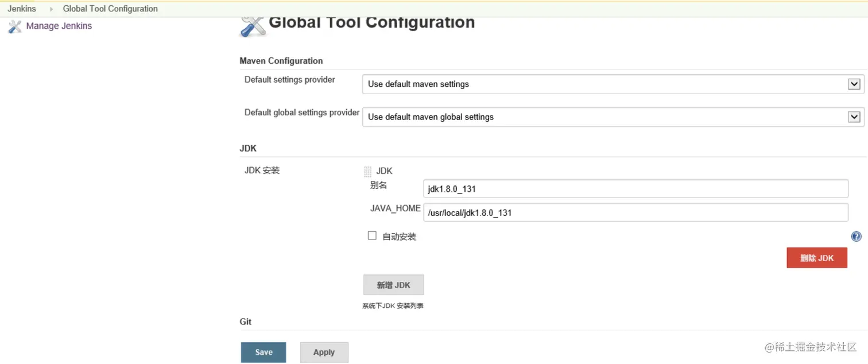Viewport: 868px width, 364px height.
Task: Click the JDK section heading
Action: click(248, 148)
